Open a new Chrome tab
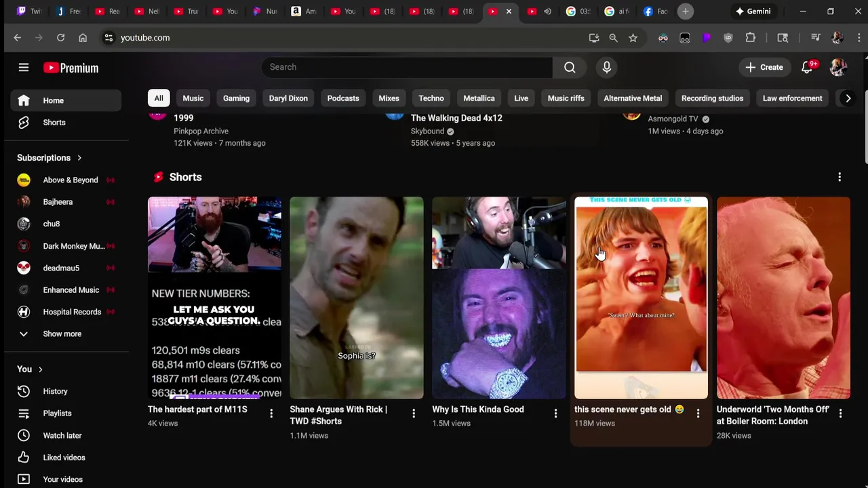This screenshot has width=868, height=488. point(686,12)
